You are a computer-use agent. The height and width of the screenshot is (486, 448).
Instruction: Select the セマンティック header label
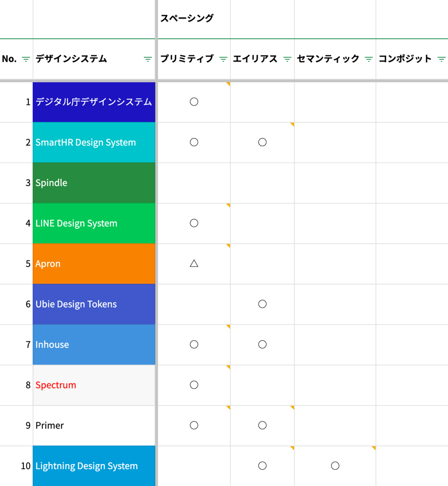click(328, 59)
